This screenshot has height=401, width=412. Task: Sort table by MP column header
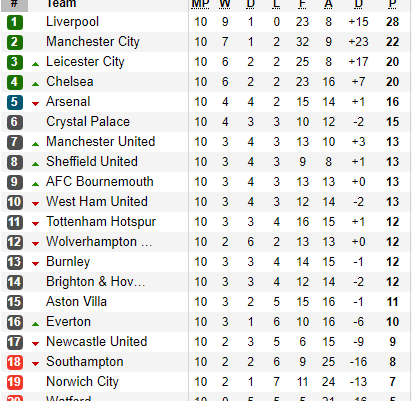200,4
